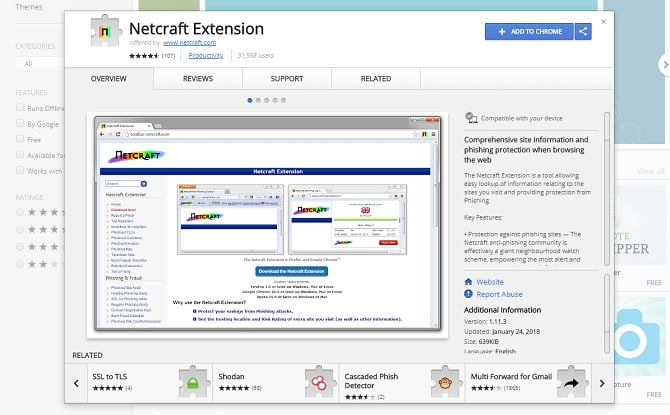Click the SSL to TLS padlock icon
Screen dimensions: 670x415
[193, 383]
